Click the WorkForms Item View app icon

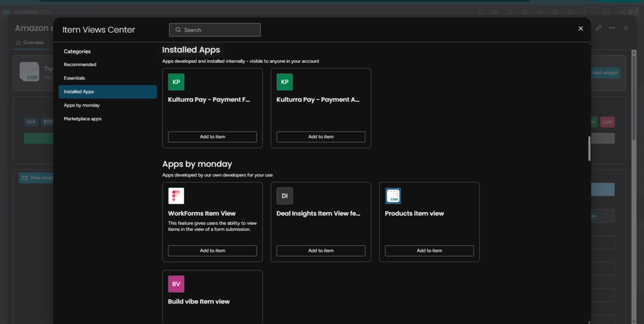tap(176, 196)
